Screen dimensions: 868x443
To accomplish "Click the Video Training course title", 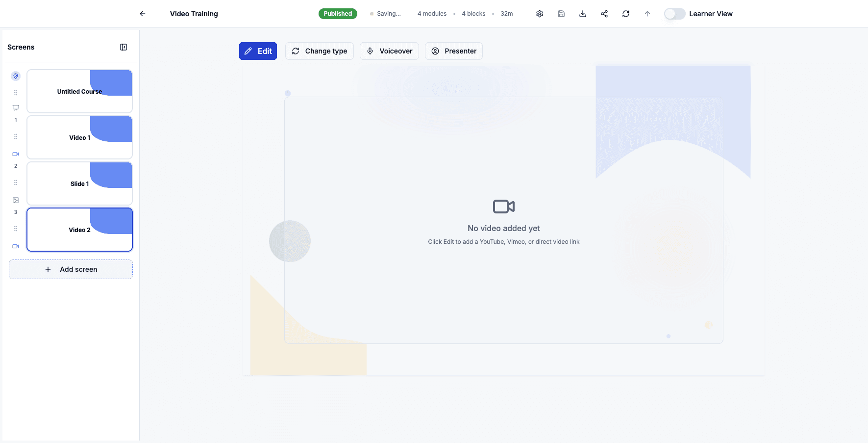I will click(194, 14).
